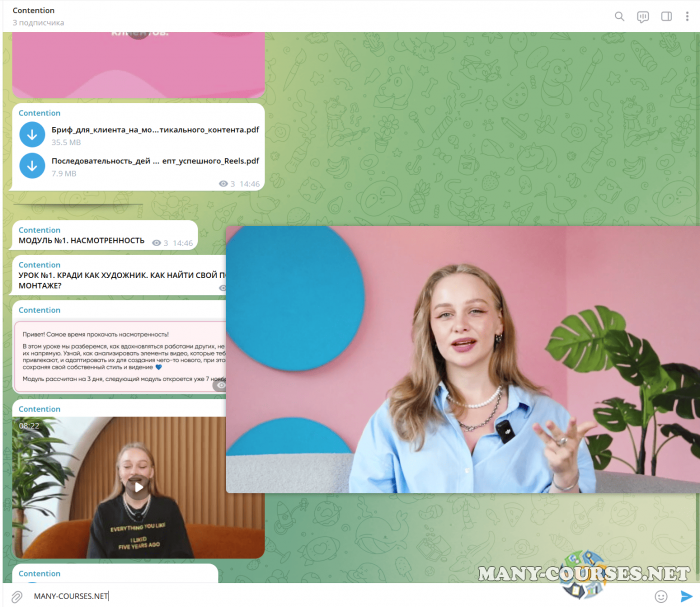Click the 3 подписчика subscriber count
700x607 pixels.
(38, 22)
